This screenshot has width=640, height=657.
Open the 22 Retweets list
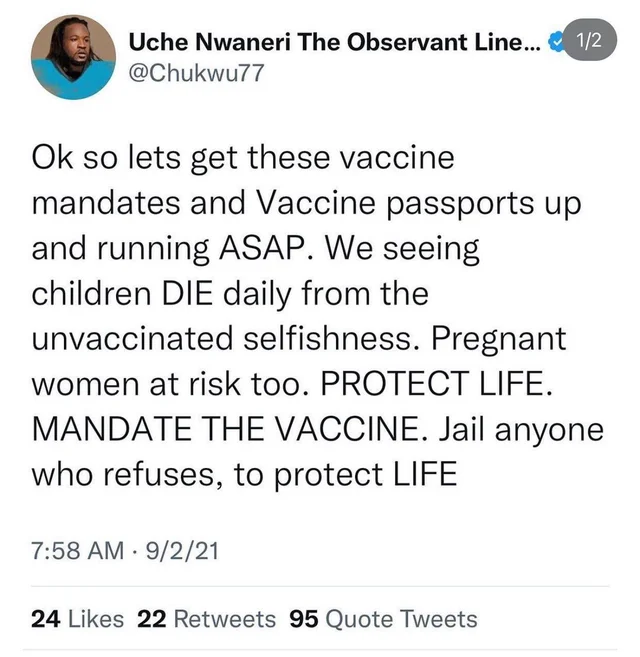(206, 619)
